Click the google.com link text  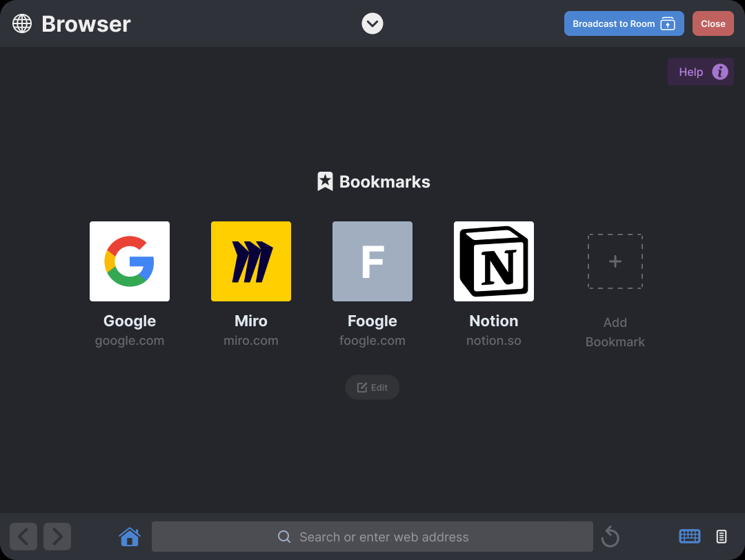(x=129, y=341)
